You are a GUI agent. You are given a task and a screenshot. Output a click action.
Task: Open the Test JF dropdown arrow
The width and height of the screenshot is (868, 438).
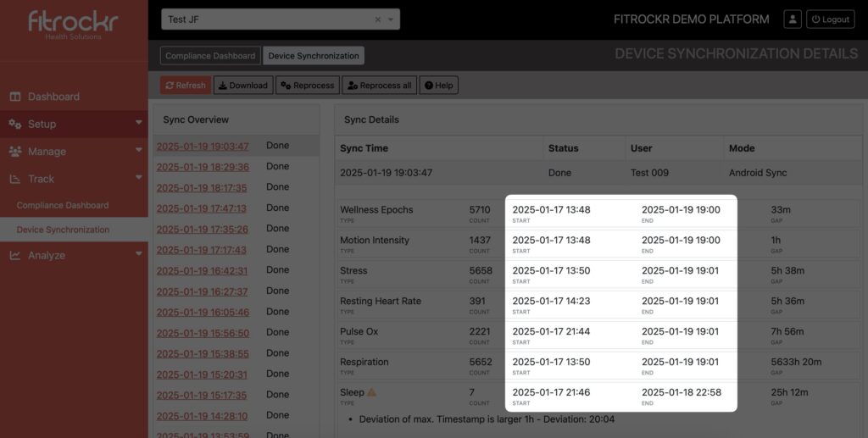[x=391, y=19]
